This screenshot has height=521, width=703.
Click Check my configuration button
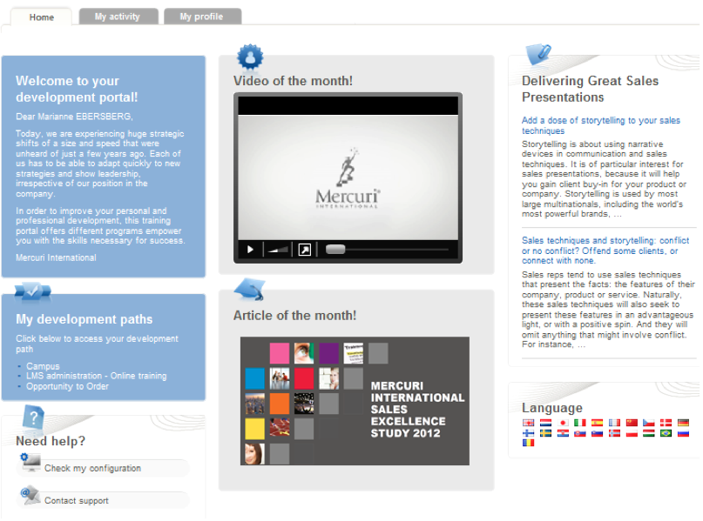click(x=104, y=468)
